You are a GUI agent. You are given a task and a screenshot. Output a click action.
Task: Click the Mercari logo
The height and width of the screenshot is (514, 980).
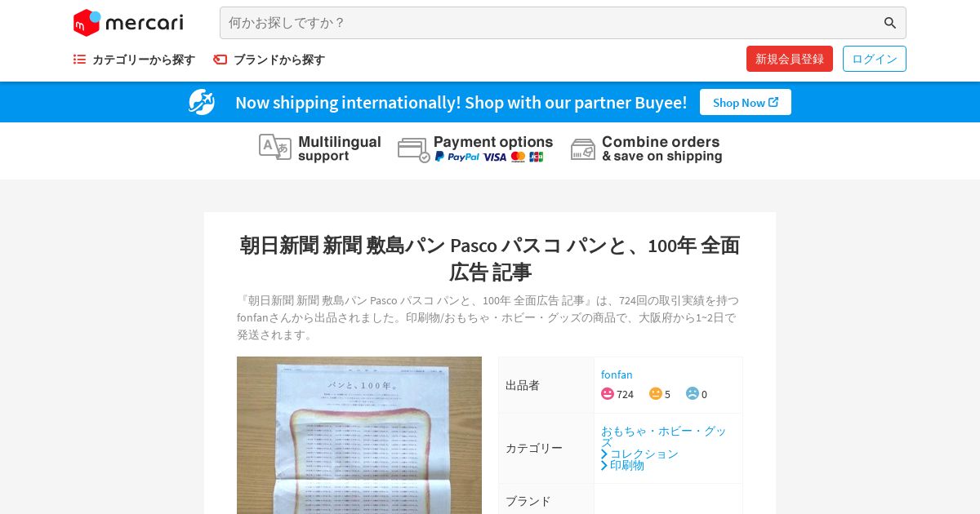pos(128,23)
